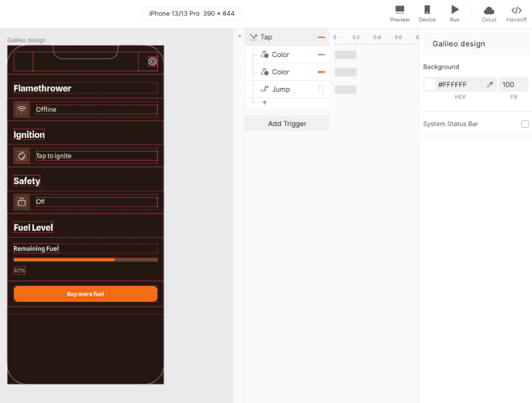The height and width of the screenshot is (403, 532).
Task: Select the Wi-Fi icon beside Offline
Action: point(22,109)
